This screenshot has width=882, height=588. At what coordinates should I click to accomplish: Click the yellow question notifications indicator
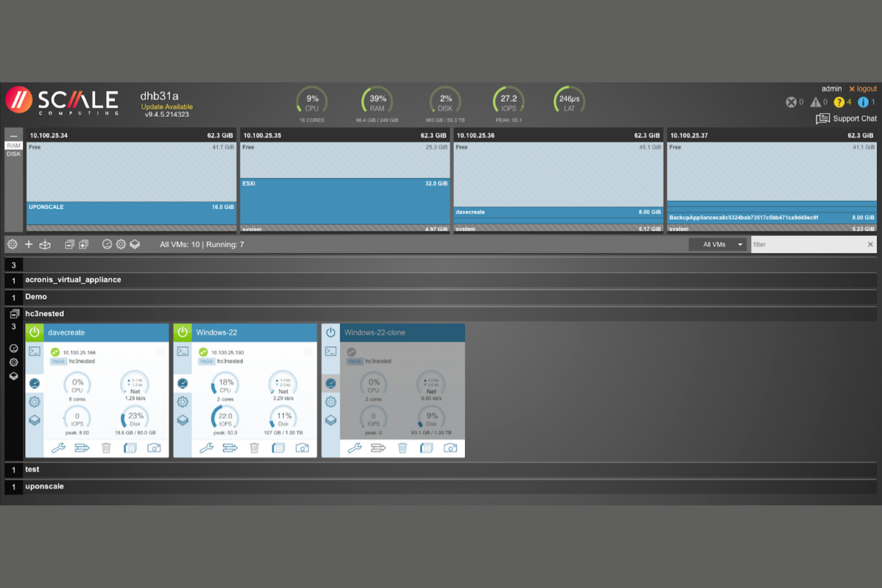840,102
